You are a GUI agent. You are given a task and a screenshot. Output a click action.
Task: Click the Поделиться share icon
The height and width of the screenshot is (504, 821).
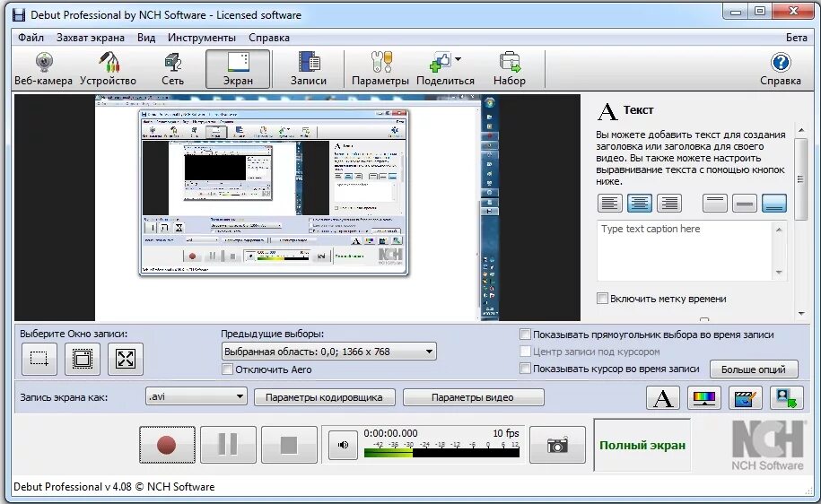click(441, 63)
